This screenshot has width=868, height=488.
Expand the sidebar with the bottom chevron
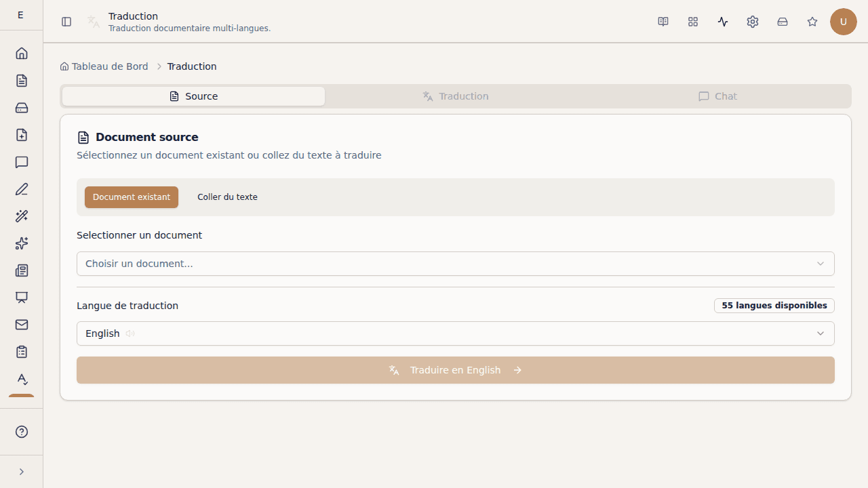click(21, 471)
